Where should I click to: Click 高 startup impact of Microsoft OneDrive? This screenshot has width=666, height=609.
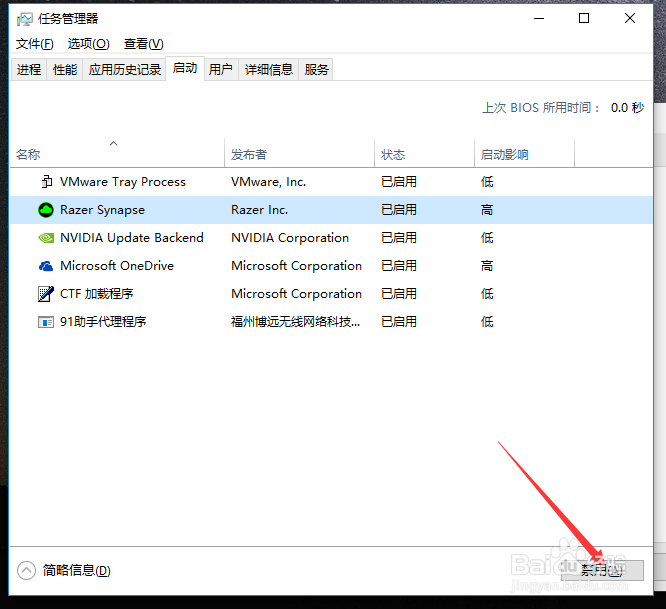click(x=487, y=266)
